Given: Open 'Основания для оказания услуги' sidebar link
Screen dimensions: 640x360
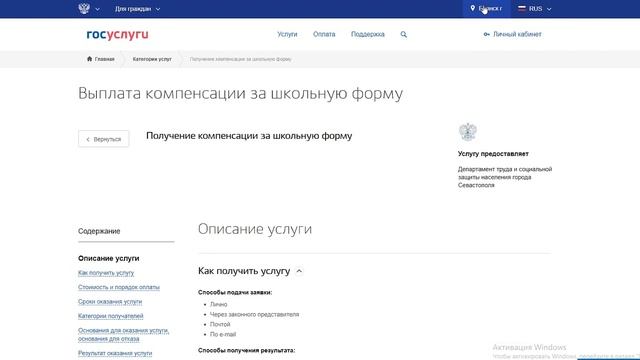Looking at the screenshot, I should click(124, 335).
